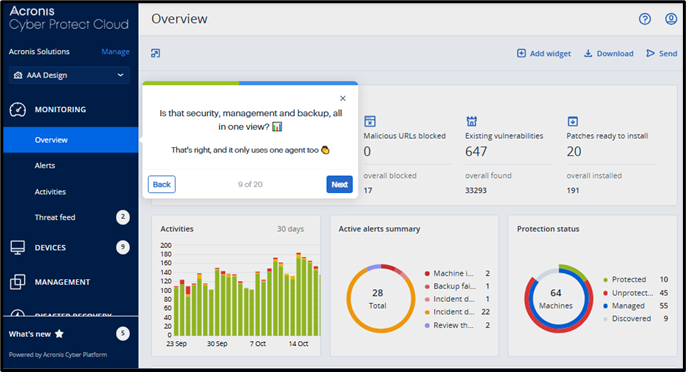Click the Send link text
Image resolution: width=686 pixels, height=372 pixels.
(x=668, y=53)
